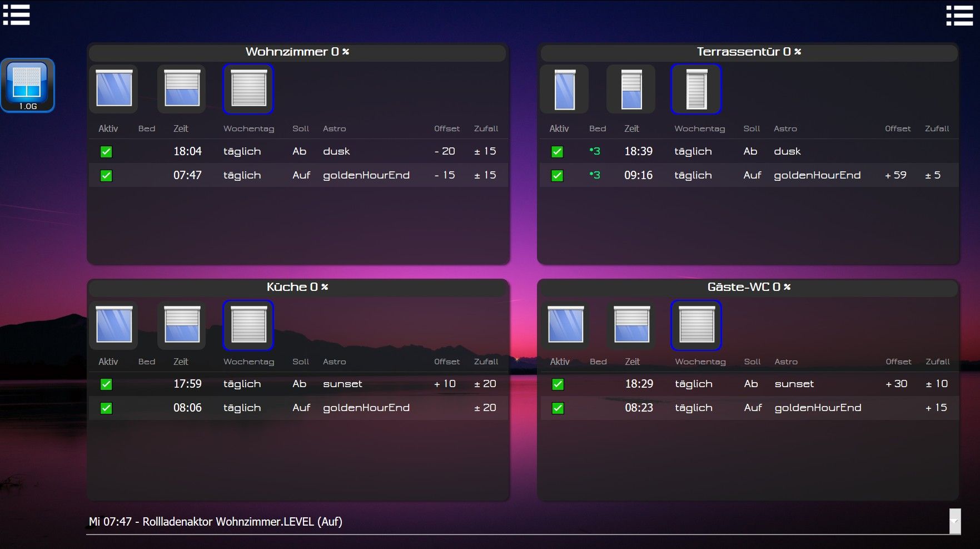Toggle Terrassentür 18:39 schedule active checkbox

click(x=557, y=152)
